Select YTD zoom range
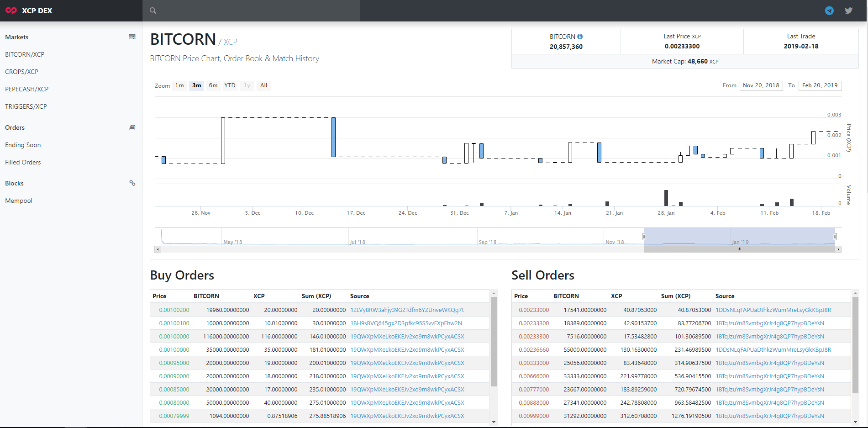The width and height of the screenshot is (868, 428). (230, 85)
